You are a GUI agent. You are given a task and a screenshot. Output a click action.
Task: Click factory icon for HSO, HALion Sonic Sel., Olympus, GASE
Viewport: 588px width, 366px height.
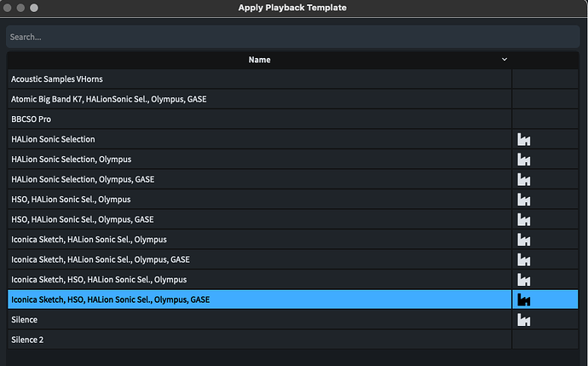tap(523, 219)
